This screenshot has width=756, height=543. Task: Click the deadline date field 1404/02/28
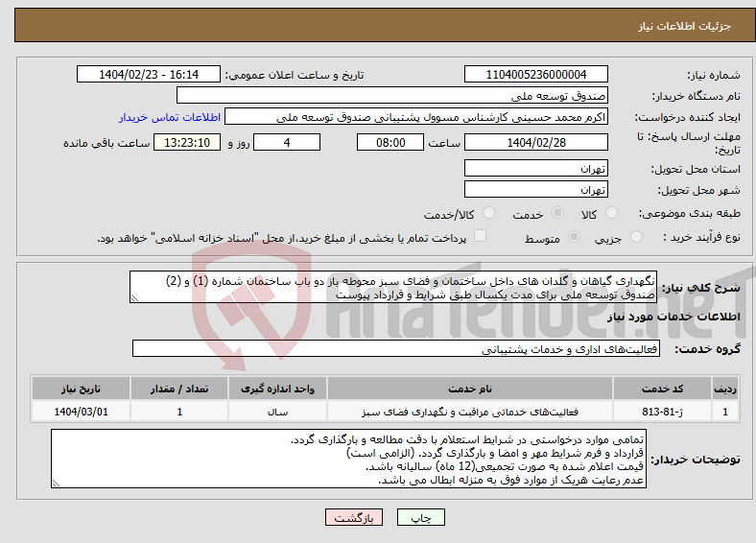(x=535, y=142)
